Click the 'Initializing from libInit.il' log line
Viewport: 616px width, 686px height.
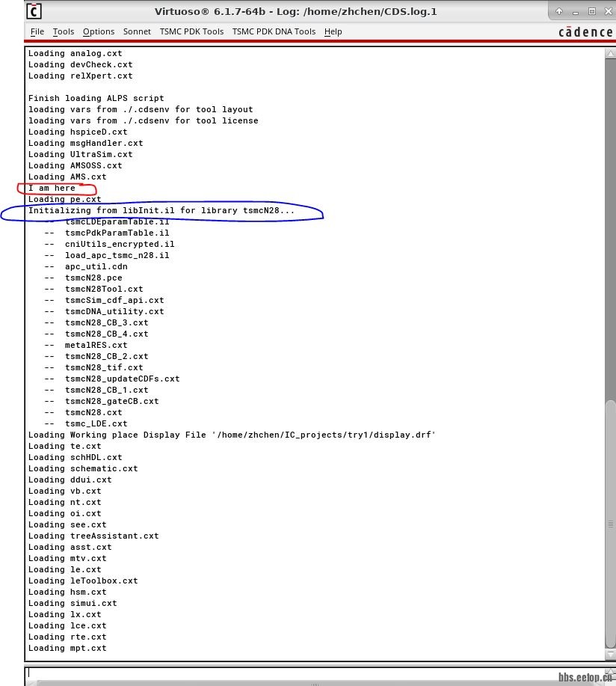(161, 211)
